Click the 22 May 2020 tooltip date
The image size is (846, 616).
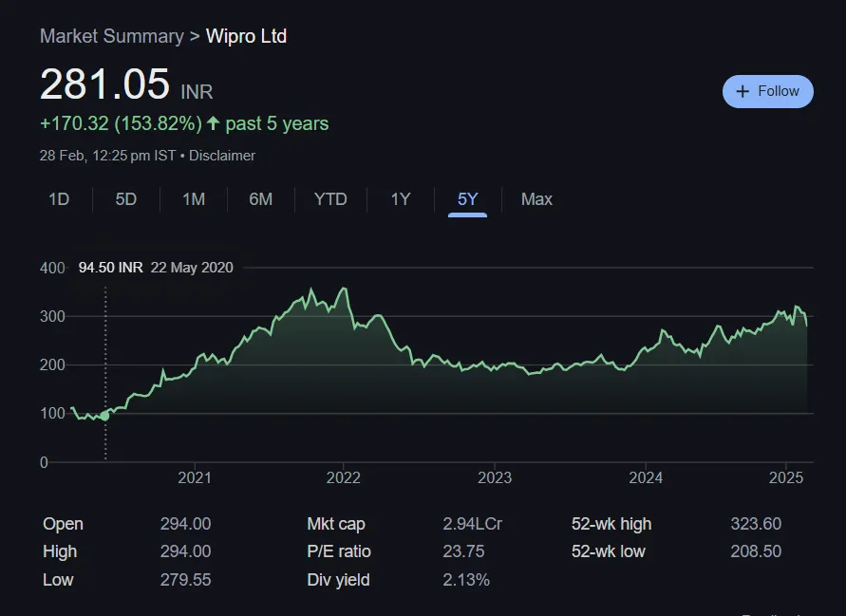[x=192, y=268]
